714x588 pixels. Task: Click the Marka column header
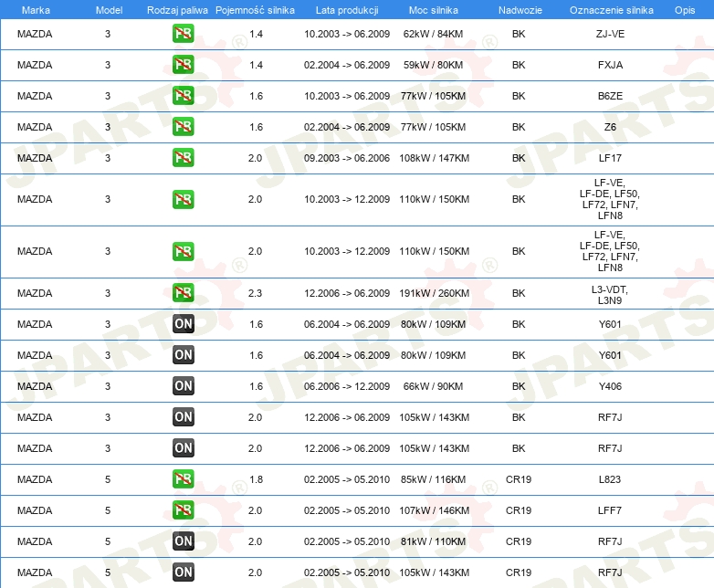coord(36,10)
